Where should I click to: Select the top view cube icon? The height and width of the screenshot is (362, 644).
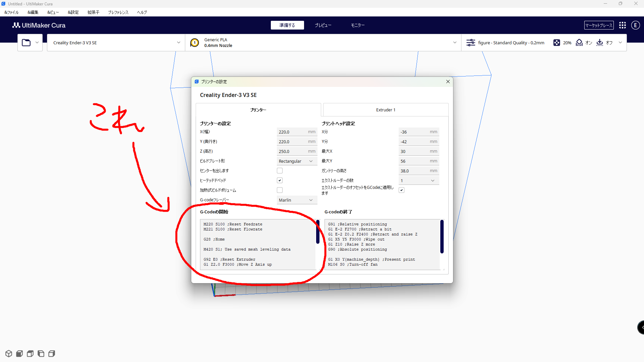[30, 354]
